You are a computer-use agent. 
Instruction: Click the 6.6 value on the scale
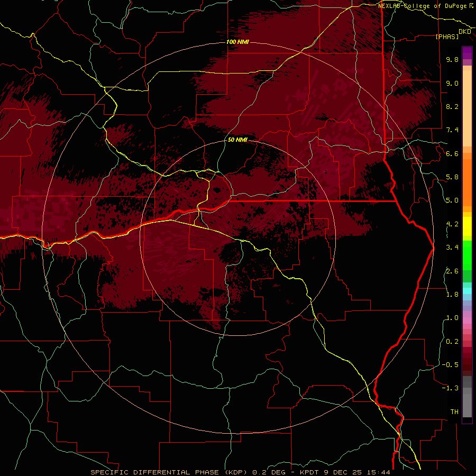tap(452, 153)
